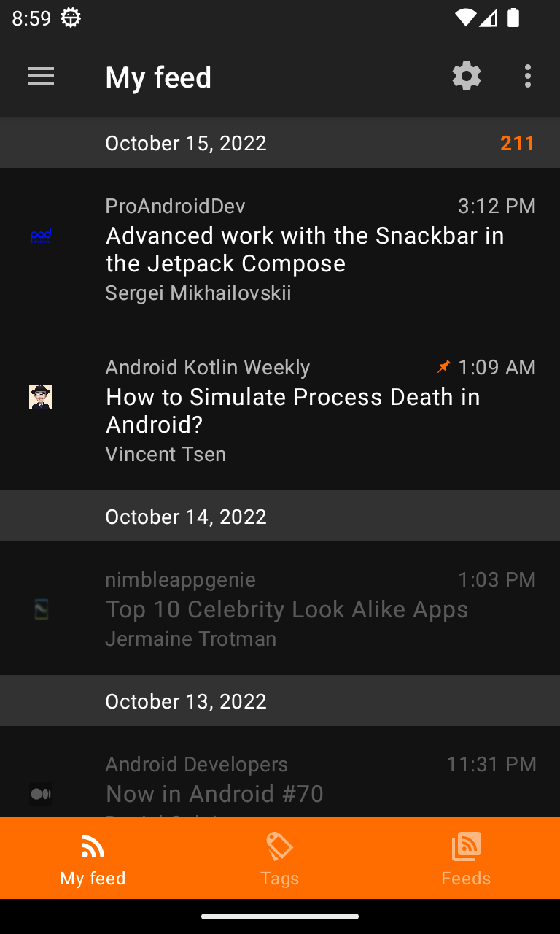This screenshot has width=560, height=934.
Task: Select the My feed tab
Action: 93,858
